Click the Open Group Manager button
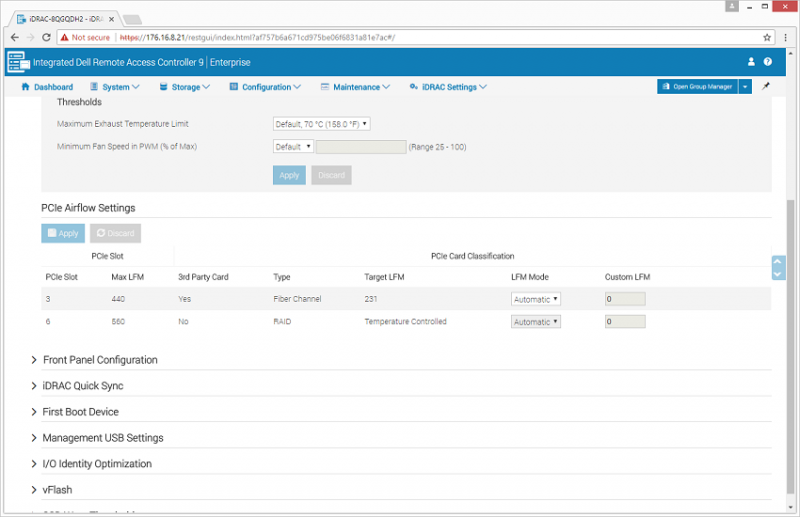The image size is (800, 517). (697, 87)
